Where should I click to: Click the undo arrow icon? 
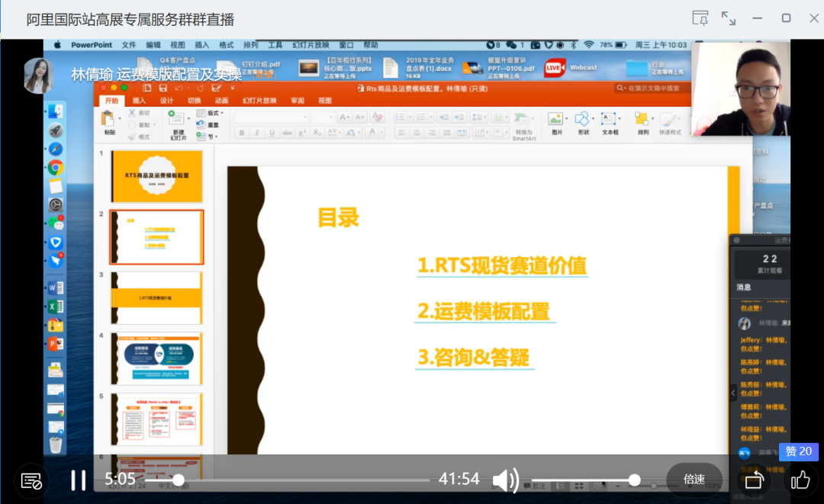[179, 88]
